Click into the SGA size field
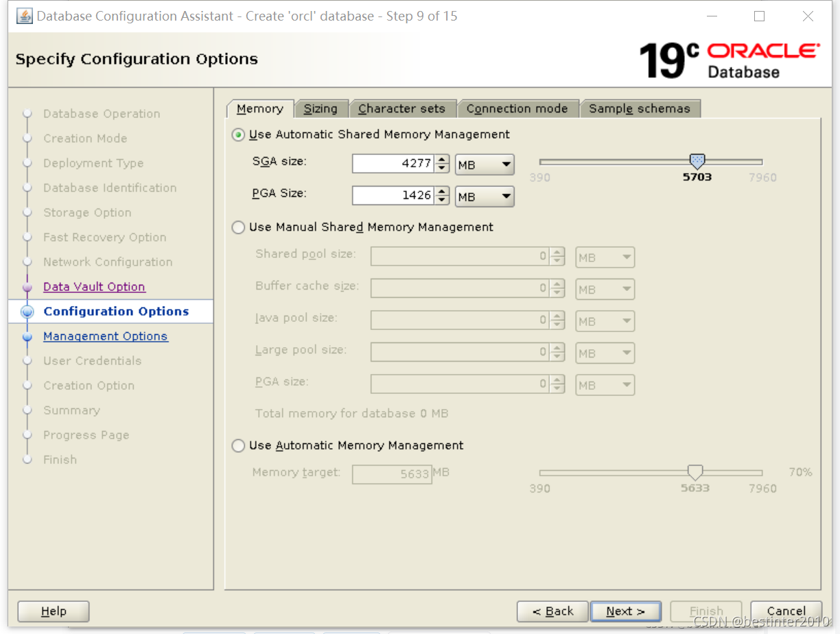The image size is (840, 634). coord(393,163)
